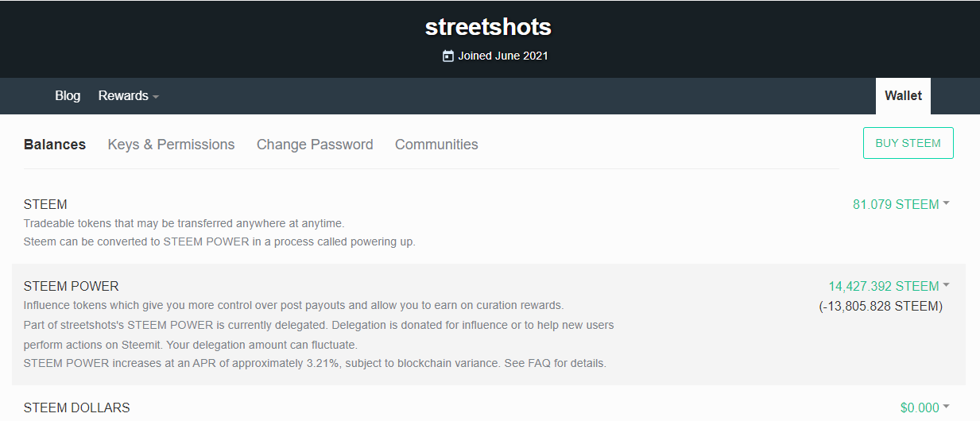Select the Balances tab

click(x=55, y=145)
